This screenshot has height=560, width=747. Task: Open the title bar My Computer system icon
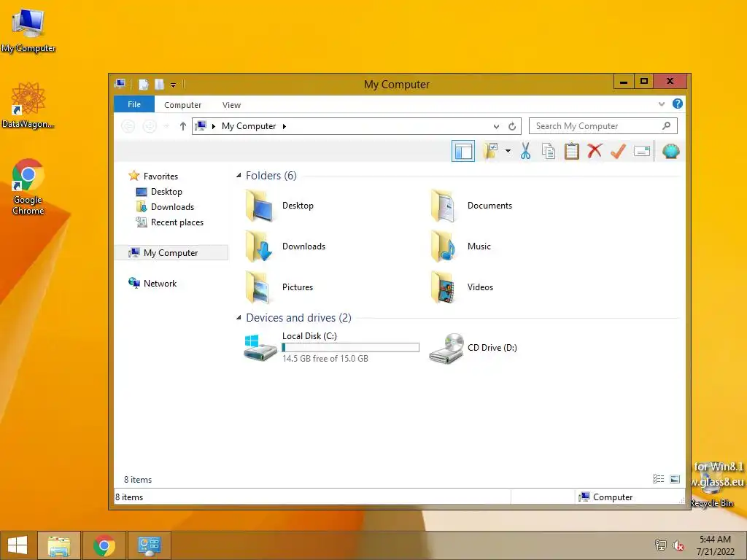pos(120,85)
